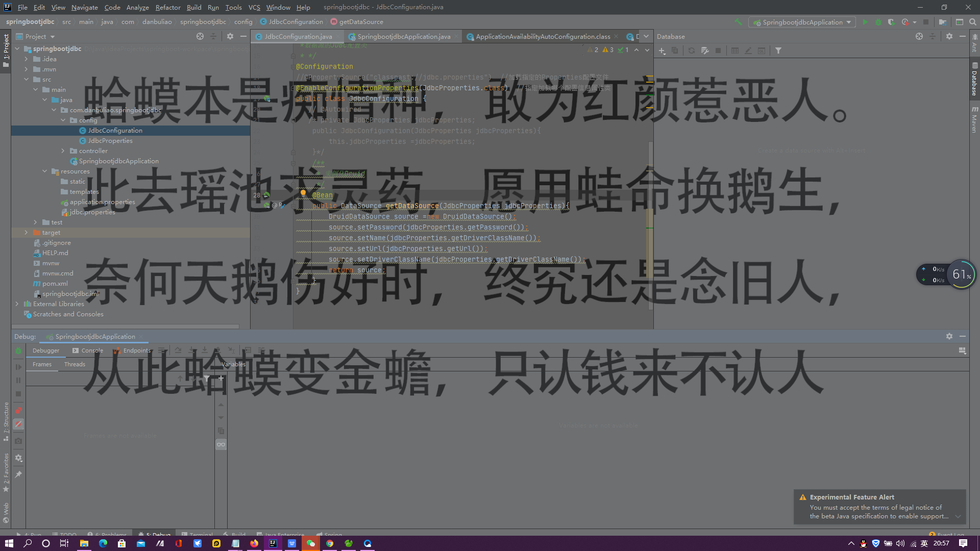Locate the opened file in the Project panel
980x551 pixels.
coord(200,36)
